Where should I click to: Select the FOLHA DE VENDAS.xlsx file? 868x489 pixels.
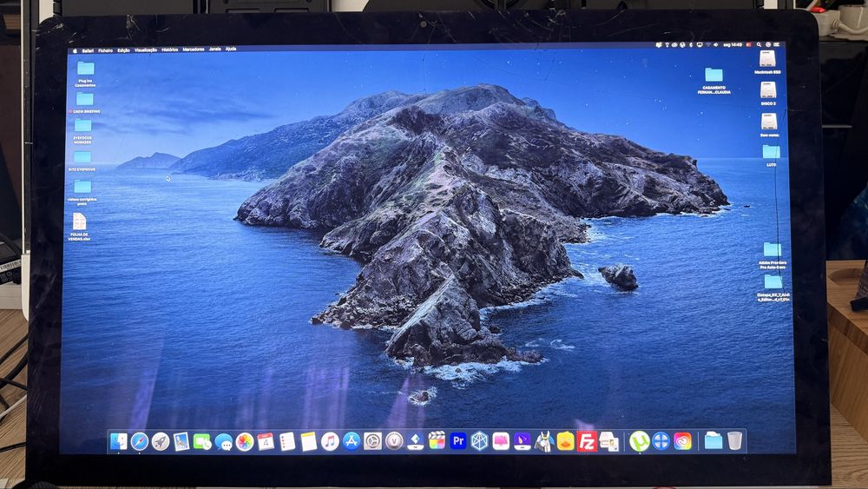point(79,221)
